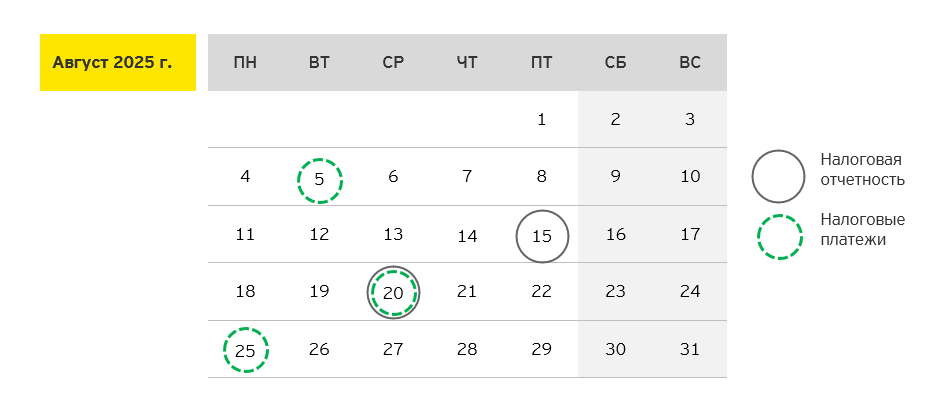Choose August 1 in the calendar
Viewport: 936px width, 420px height.
(542, 120)
